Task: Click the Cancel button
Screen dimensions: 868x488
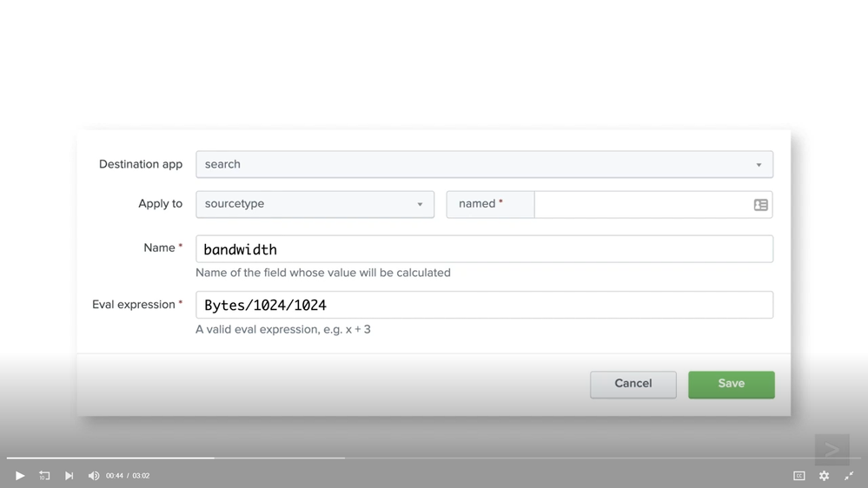Action: [633, 384]
